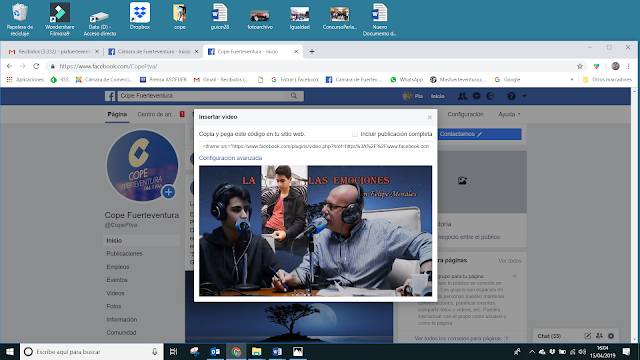Open the Otros marcadores folder
640x360 pixels.
click(607, 80)
